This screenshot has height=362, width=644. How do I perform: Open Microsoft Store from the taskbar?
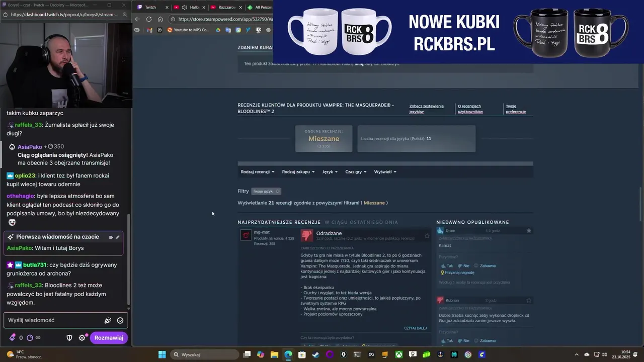point(302,354)
